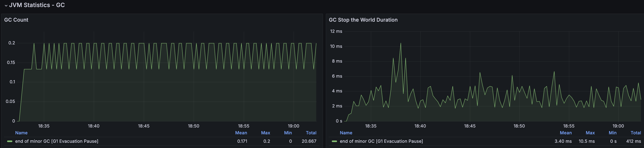The image size is (644, 148).
Task: Sort GC Count legend by Min column
Action: [x=288, y=133]
